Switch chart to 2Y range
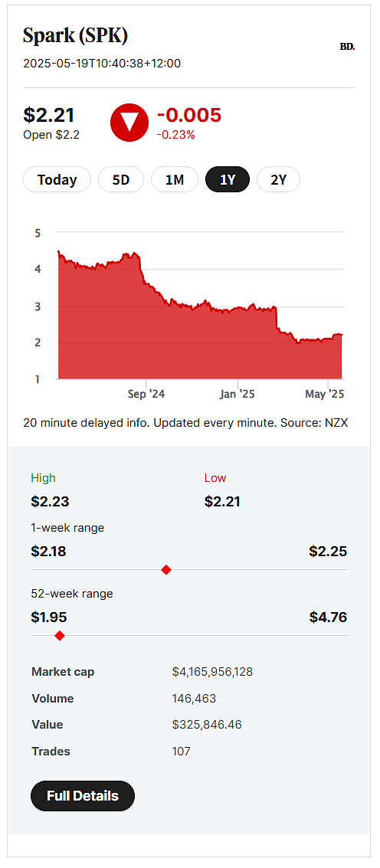Image resolution: width=380 pixels, height=868 pixels. (279, 179)
